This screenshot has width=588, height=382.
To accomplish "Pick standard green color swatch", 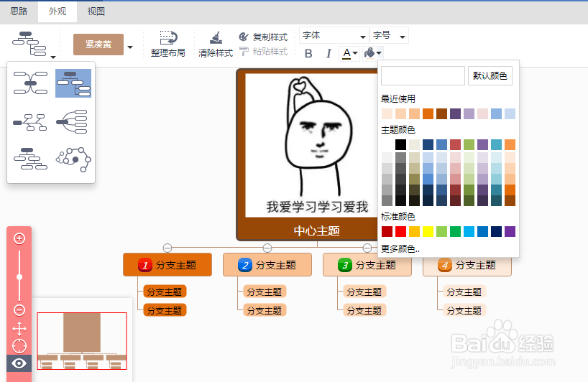I will [455, 231].
